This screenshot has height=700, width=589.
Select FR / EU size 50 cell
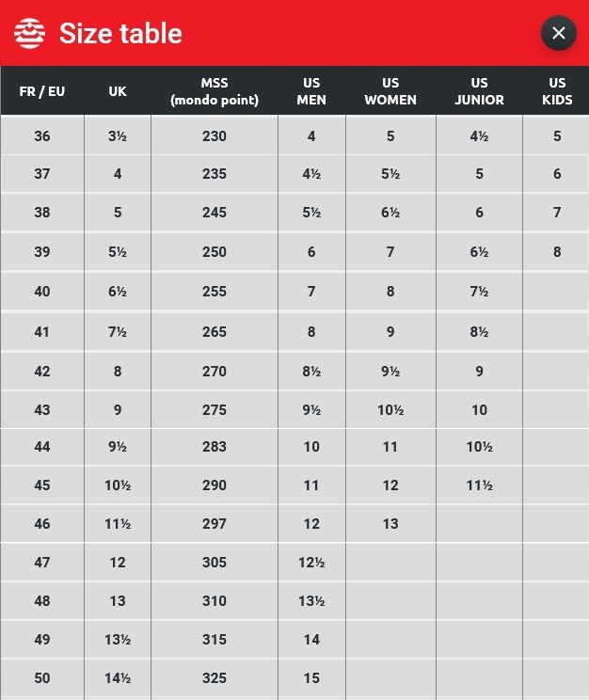42,677
